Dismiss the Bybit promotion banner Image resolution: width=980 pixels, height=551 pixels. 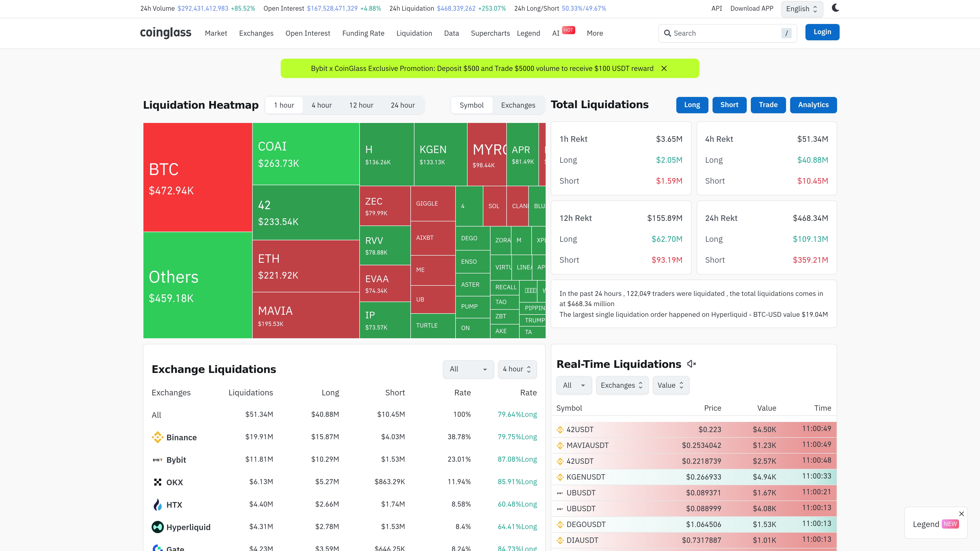(x=664, y=68)
